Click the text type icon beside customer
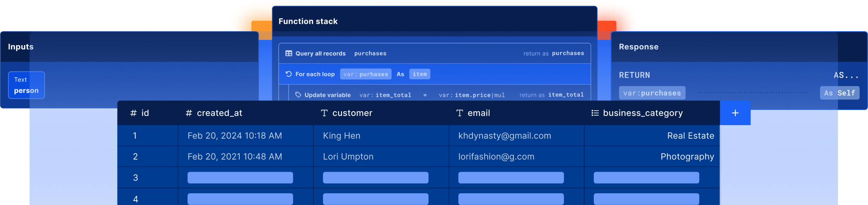Image resolution: width=868 pixels, height=205 pixels. pos(324,113)
